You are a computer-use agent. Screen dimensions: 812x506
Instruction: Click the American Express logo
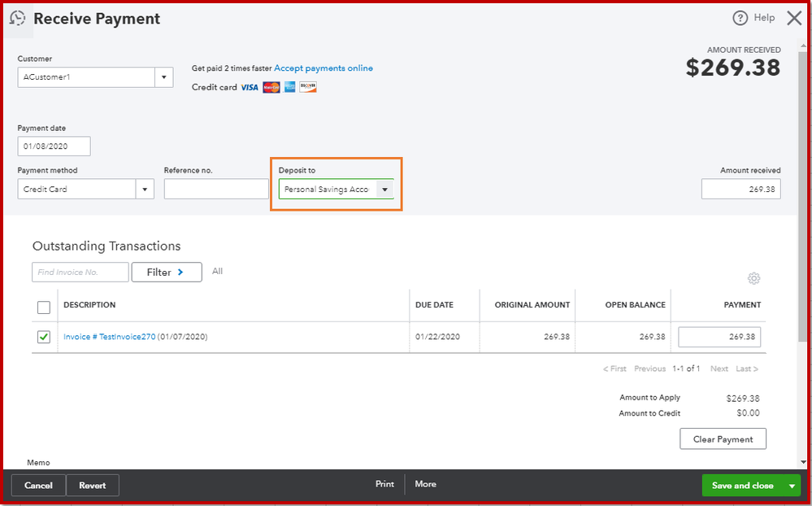click(x=290, y=87)
